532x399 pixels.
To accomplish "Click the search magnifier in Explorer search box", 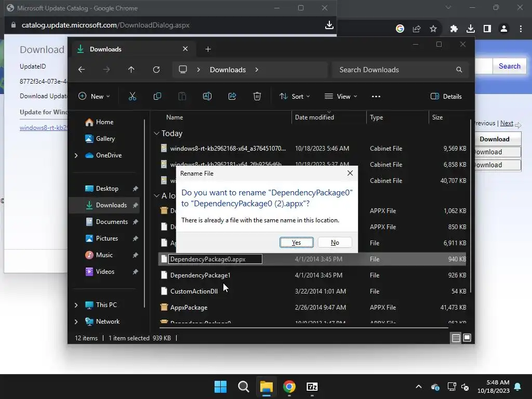I will coord(459,70).
